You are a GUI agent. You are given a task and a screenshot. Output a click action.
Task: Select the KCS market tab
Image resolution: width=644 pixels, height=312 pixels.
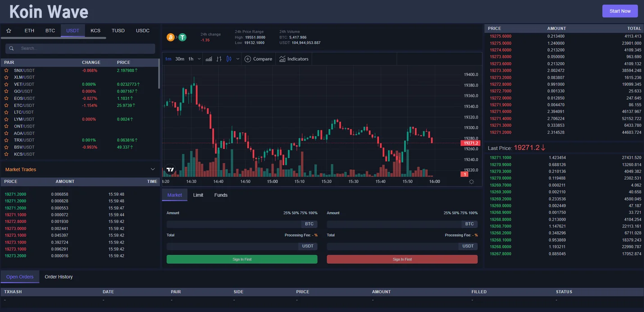[95, 31]
